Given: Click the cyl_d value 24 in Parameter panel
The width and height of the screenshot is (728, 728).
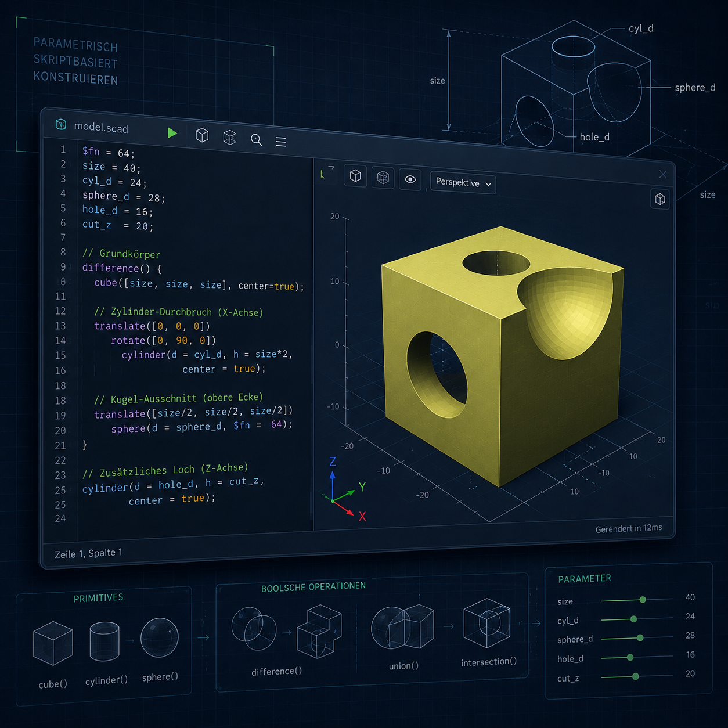Looking at the screenshot, I should [x=690, y=617].
